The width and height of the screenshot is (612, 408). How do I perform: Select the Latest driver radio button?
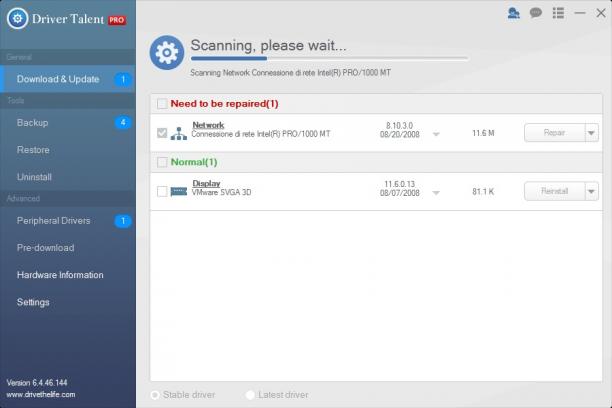coord(250,395)
